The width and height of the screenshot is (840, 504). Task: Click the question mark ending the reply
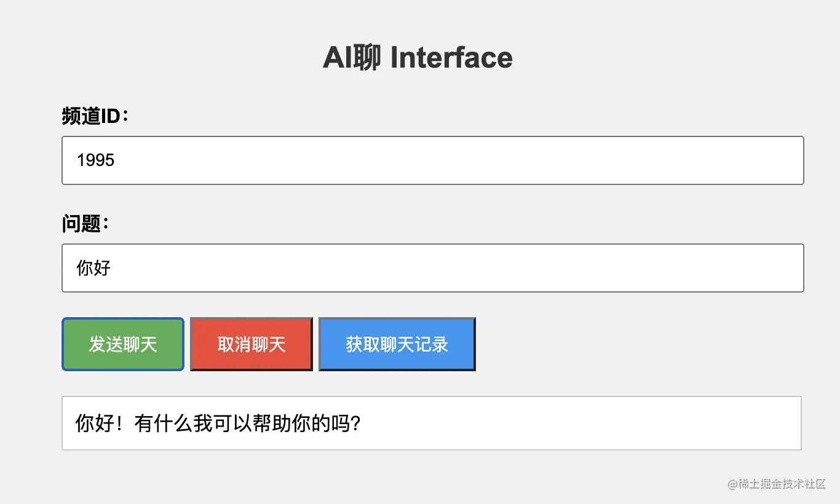354,423
